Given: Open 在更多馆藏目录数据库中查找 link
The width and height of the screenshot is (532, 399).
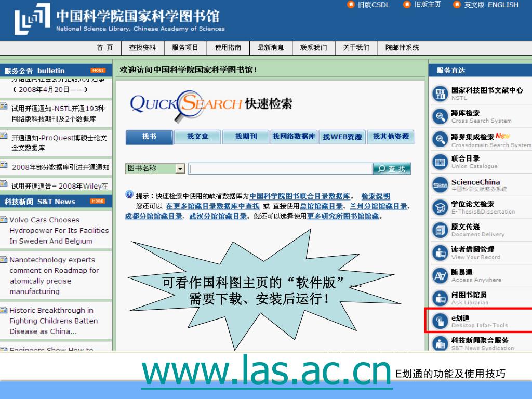Looking at the screenshot, I should (212, 206).
